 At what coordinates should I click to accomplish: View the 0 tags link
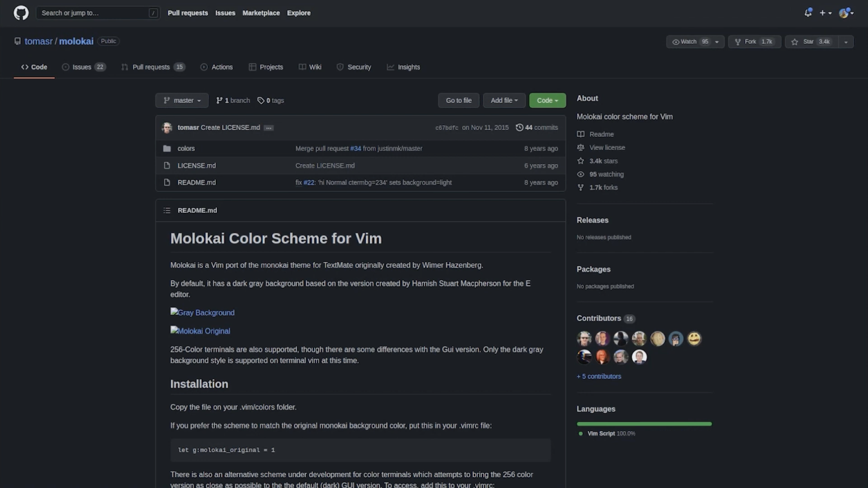coord(271,100)
